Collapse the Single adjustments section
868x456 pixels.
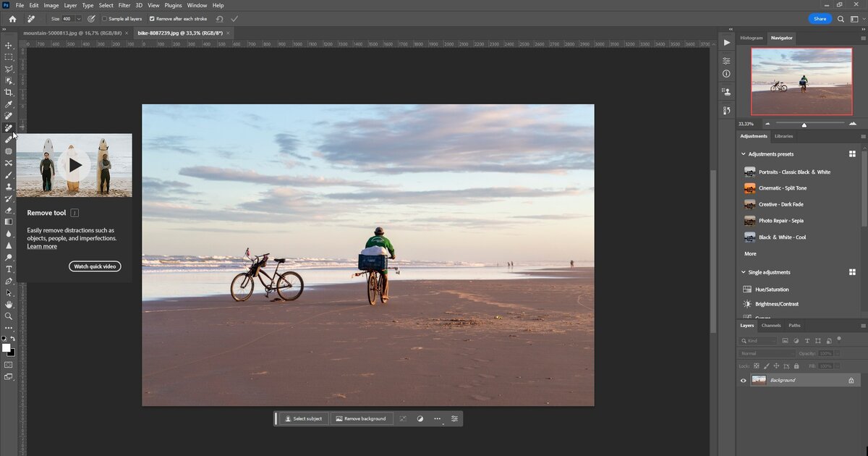coord(743,272)
